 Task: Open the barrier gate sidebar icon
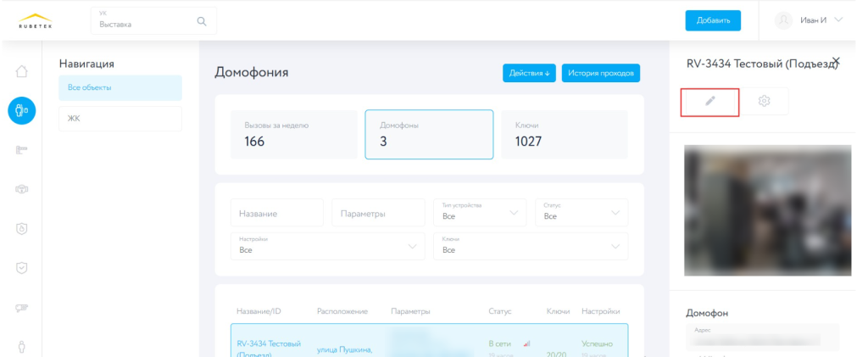coord(21,150)
